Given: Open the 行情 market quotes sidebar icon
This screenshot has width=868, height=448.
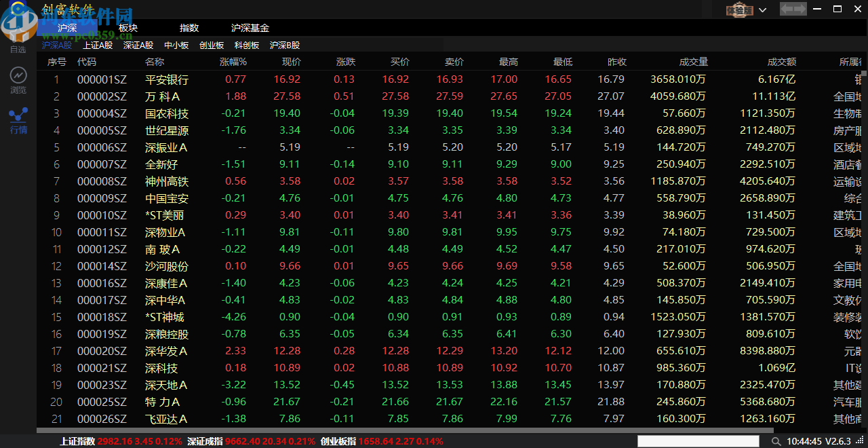Looking at the screenshot, I should [x=18, y=120].
